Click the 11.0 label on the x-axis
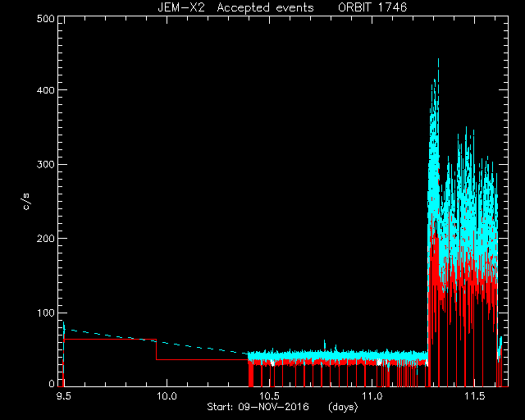 click(x=372, y=396)
